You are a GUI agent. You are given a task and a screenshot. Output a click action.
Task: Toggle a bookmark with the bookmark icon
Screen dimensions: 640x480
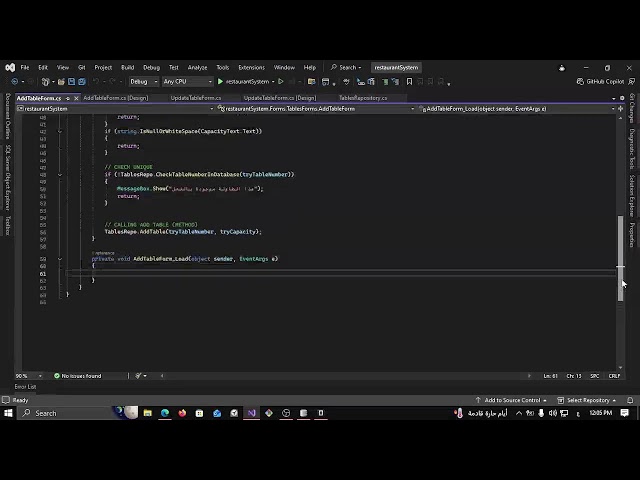409,82
